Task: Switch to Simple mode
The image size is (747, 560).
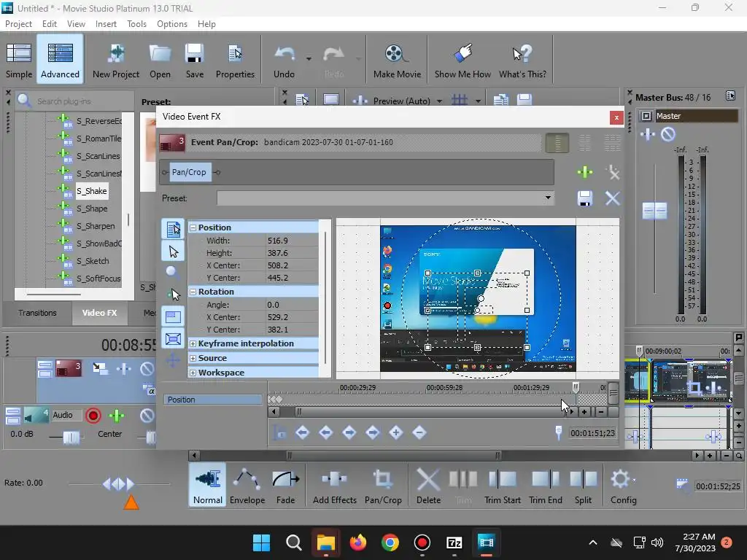Action: coord(19,60)
